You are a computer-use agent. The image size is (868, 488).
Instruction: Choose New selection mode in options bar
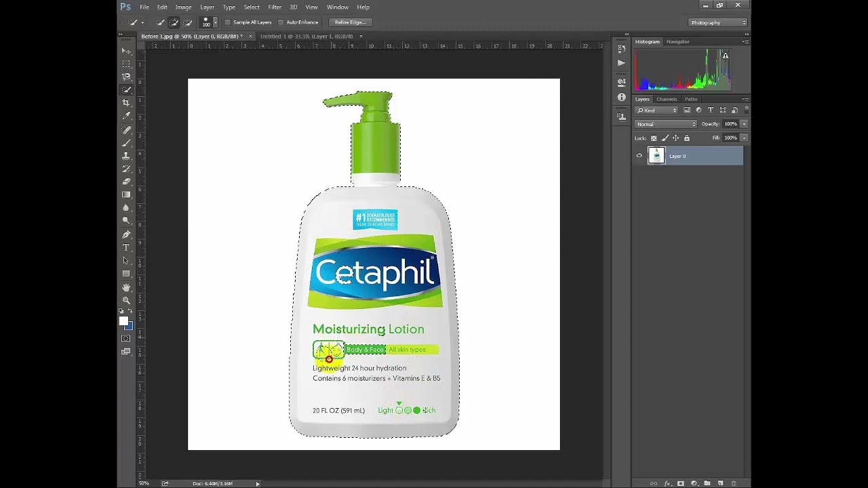pos(161,22)
